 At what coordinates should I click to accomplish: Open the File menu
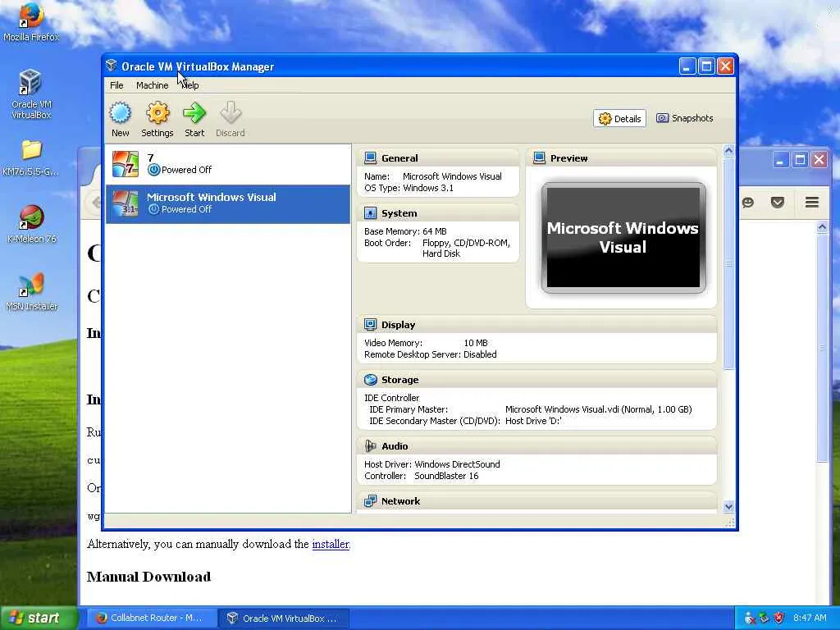pyautogui.click(x=116, y=85)
